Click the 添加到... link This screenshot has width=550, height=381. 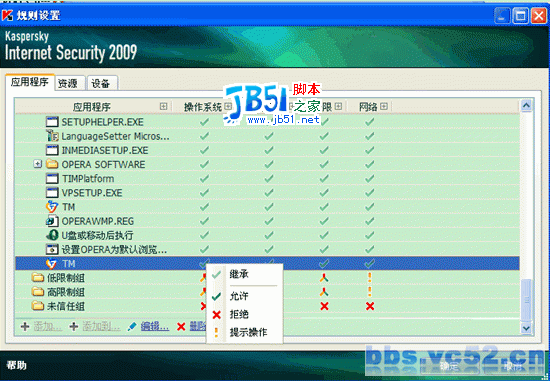[x=101, y=327]
